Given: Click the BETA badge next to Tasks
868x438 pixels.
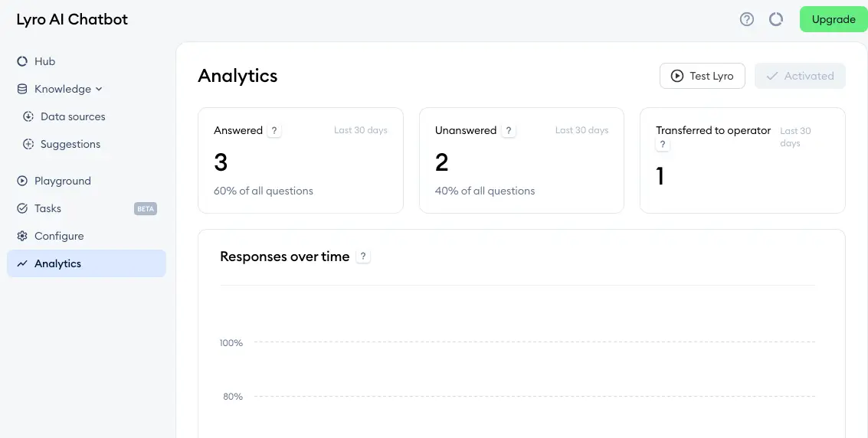Looking at the screenshot, I should (x=146, y=208).
